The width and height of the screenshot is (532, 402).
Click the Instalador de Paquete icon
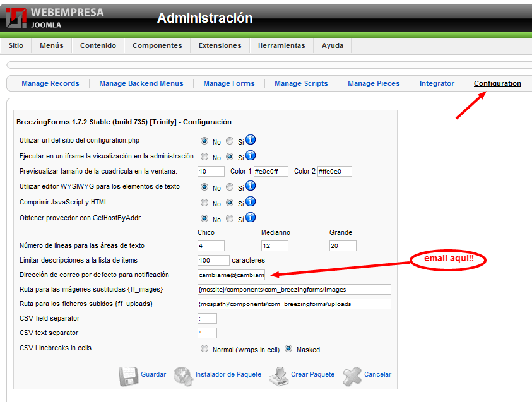click(183, 376)
